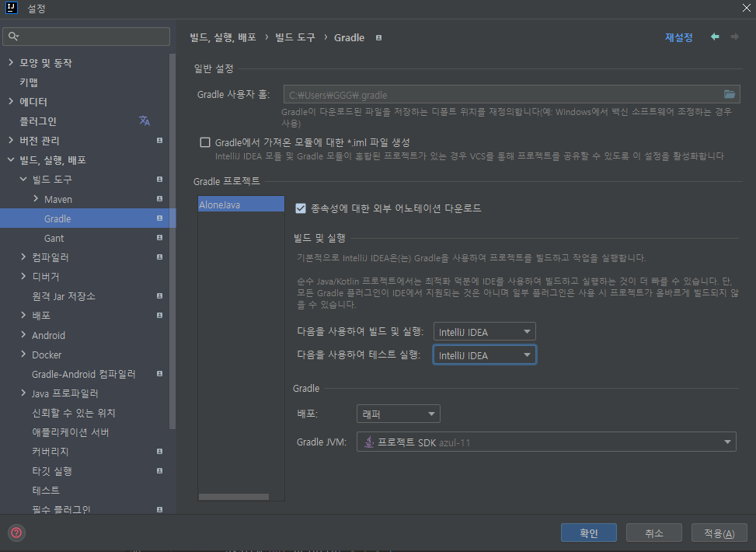Image resolution: width=756 pixels, height=552 pixels.
Task: Collapse the 빌드, 실행, 배포 node
Action: (x=11, y=159)
